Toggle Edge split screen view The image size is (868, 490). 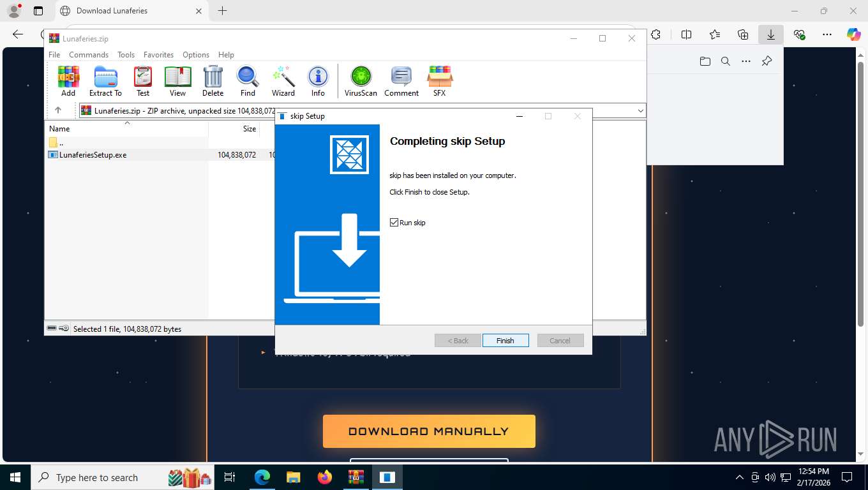687,35
